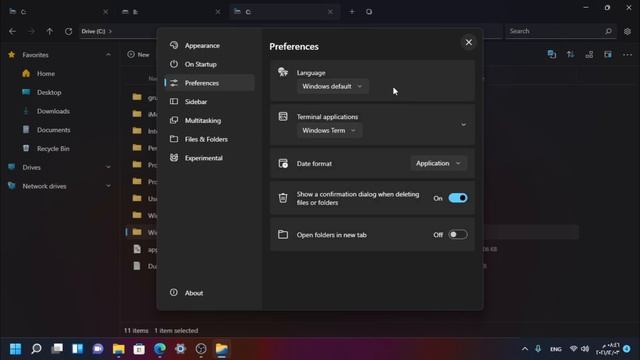The height and width of the screenshot is (360, 640).
Task: Click the sort icon in Files toolbar
Action: (x=571, y=54)
